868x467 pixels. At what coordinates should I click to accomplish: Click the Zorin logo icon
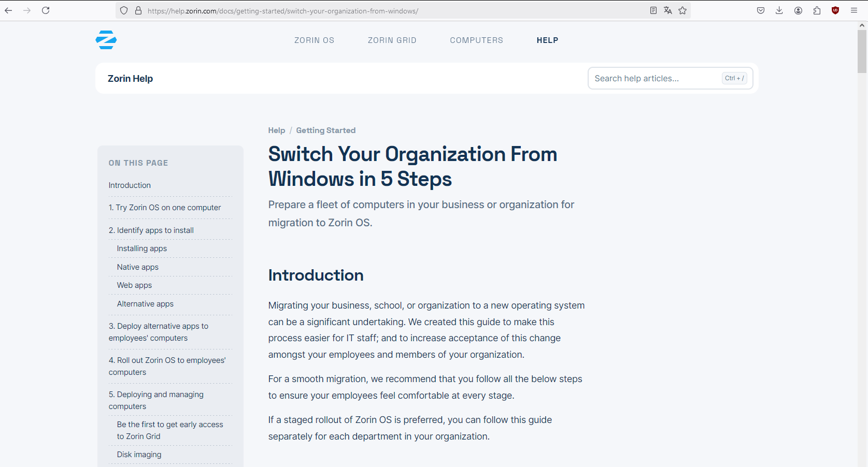pos(106,40)
